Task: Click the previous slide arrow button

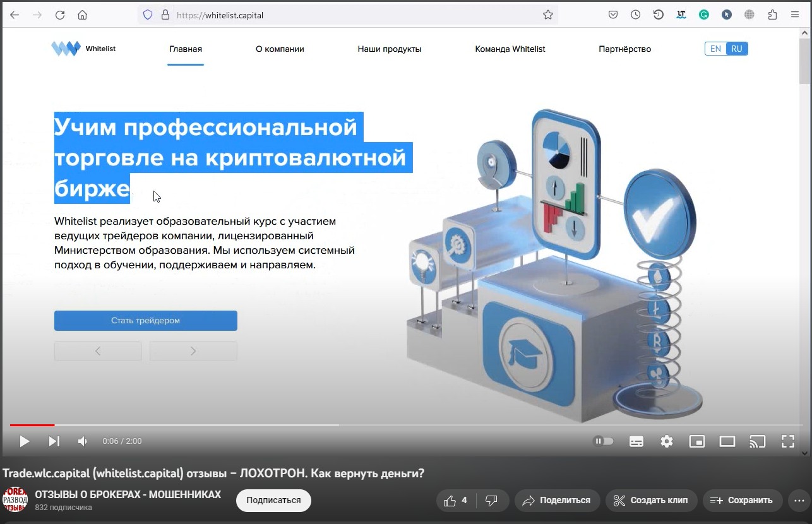Action: pyautogui.click(x=98, y=351)
